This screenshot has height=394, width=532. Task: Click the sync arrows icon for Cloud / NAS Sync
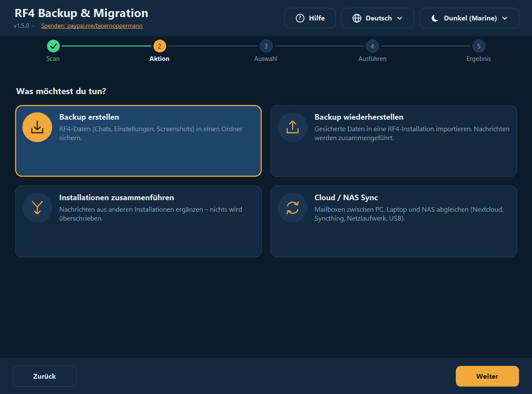[293, 207]
